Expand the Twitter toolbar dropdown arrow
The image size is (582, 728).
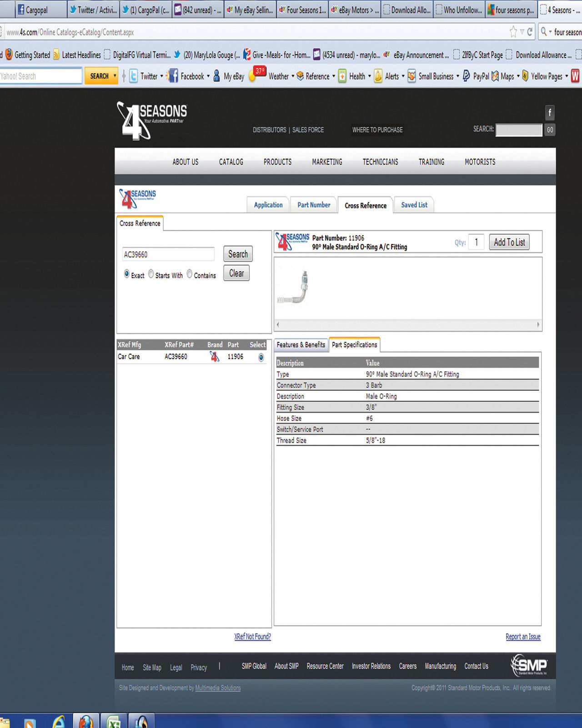coord(161,76)
